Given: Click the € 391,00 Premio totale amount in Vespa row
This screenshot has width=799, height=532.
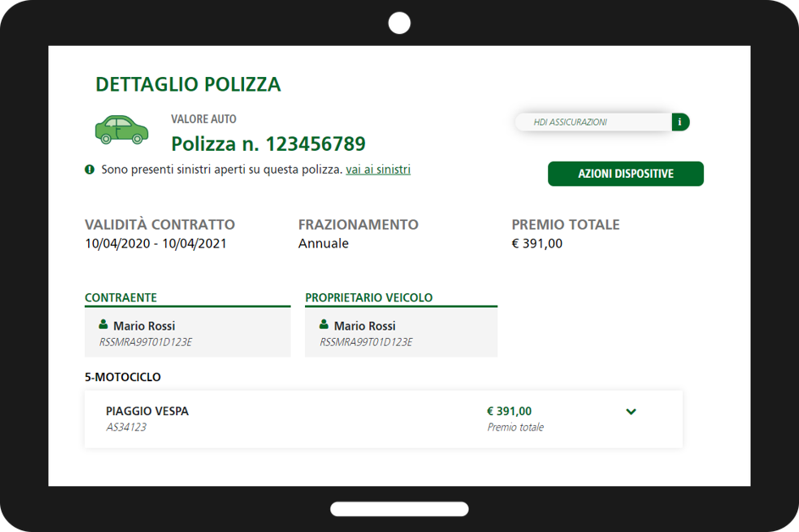Looking at the screenshot, I should (509, 412).
